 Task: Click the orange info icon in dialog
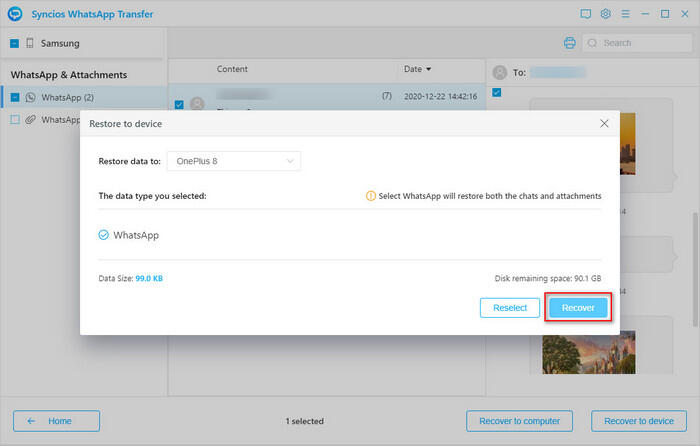coord(371,196)
